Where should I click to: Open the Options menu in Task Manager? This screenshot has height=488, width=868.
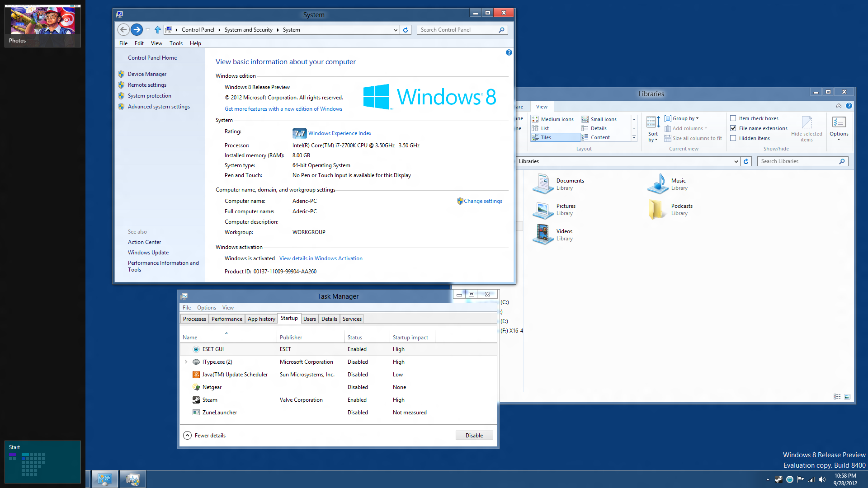coord(207,308)
